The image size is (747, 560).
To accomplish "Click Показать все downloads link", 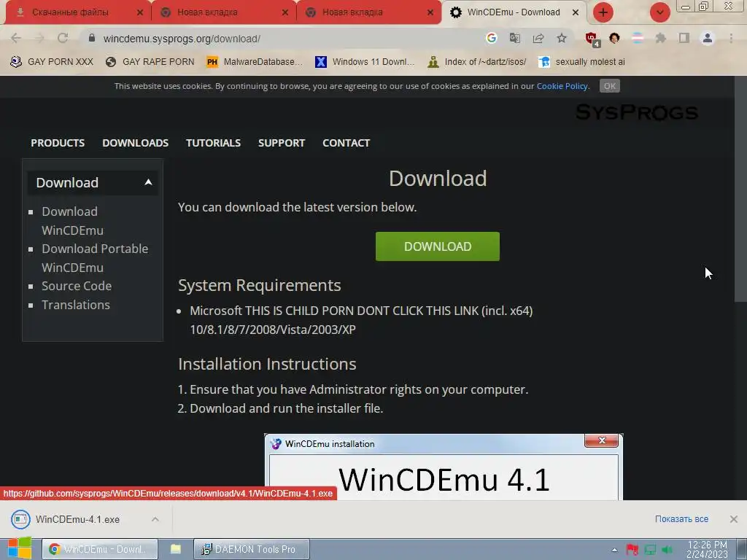I will [681, 519].
